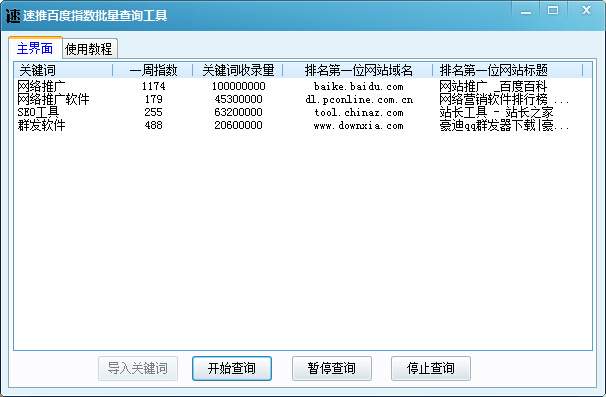Click the title 网站推广_百度百科
The height and width of the screenshot is (397, 606).
tap(493, 86)
